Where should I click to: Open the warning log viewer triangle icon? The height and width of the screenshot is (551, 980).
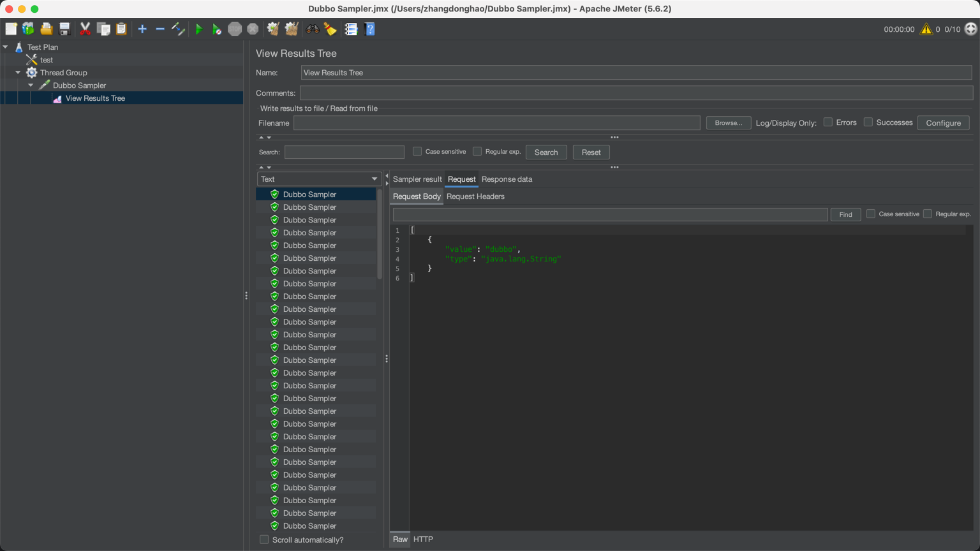(926, 29)
